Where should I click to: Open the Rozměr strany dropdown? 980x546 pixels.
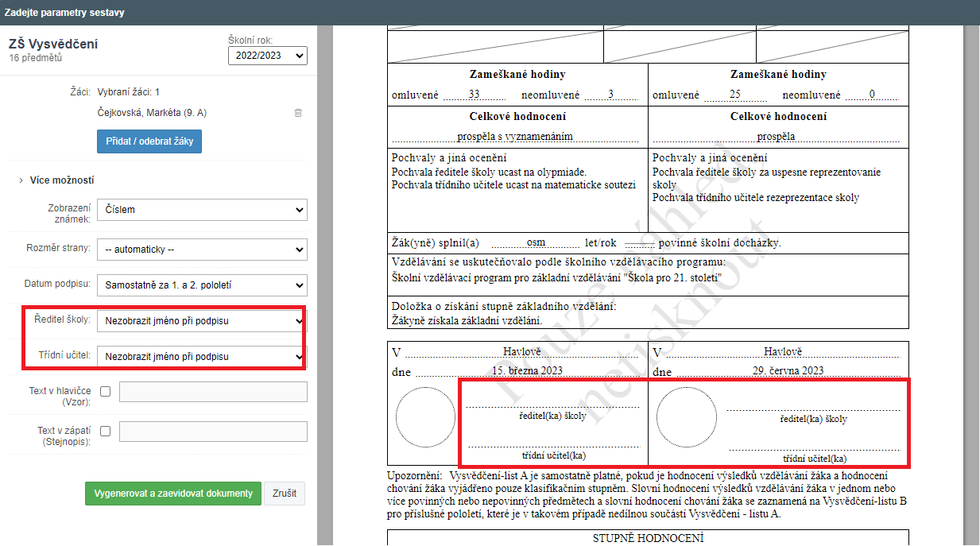(202, 249)
